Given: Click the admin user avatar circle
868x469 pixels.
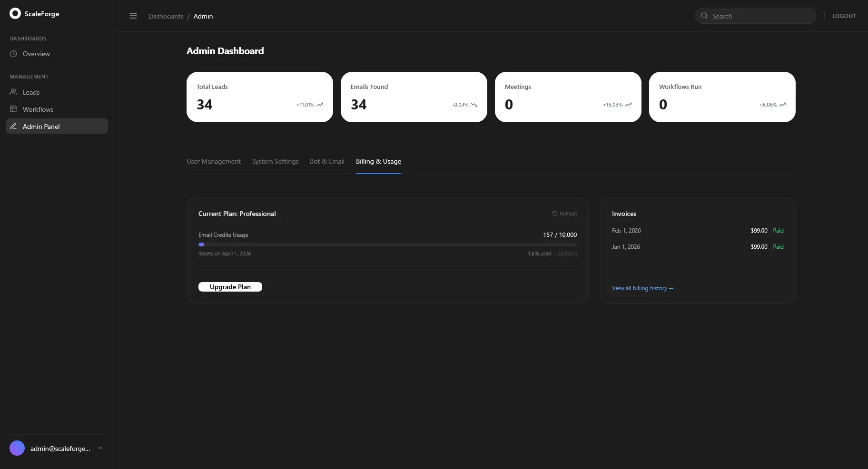Looking at the screenshot, I should click(x=17, y=448).
